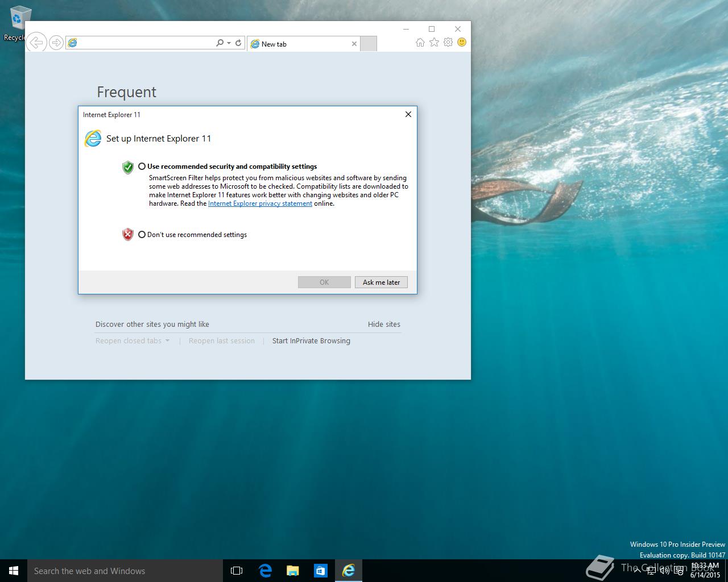Screen dimensions: 728x582
Task: Click the IE logo in setup dialog
Action: click(93, 138)
